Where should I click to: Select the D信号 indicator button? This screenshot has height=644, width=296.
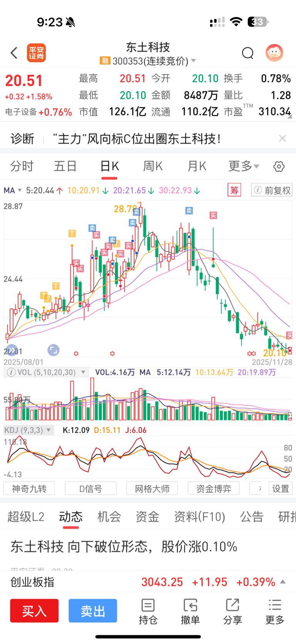pos(91,488)
